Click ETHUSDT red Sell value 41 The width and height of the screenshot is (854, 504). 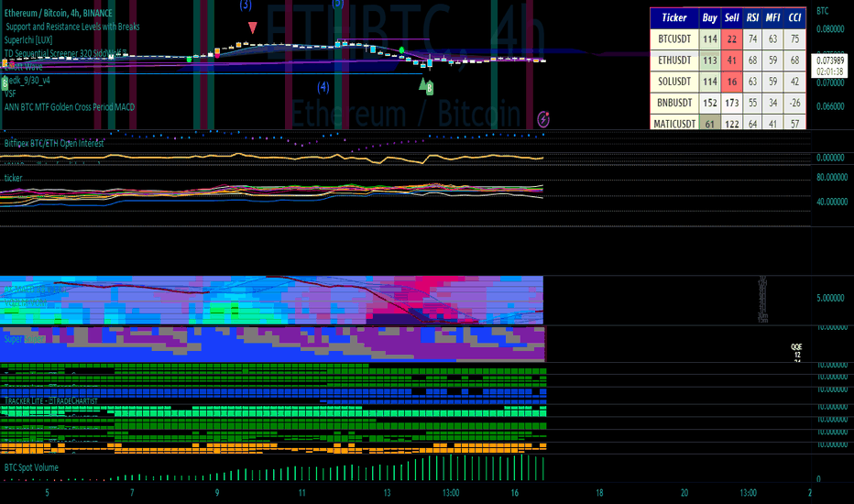point(731,60)
